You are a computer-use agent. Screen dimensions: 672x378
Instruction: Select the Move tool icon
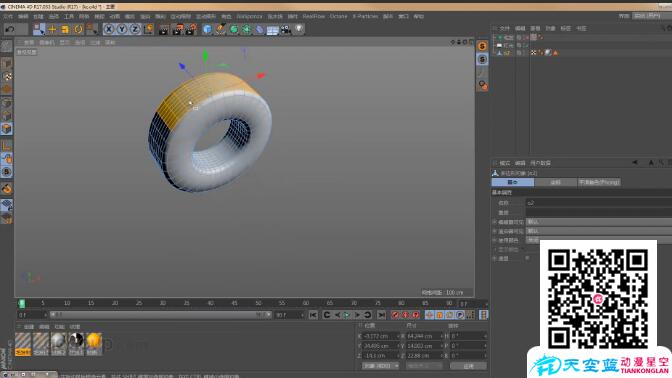(x=52, y=29)
